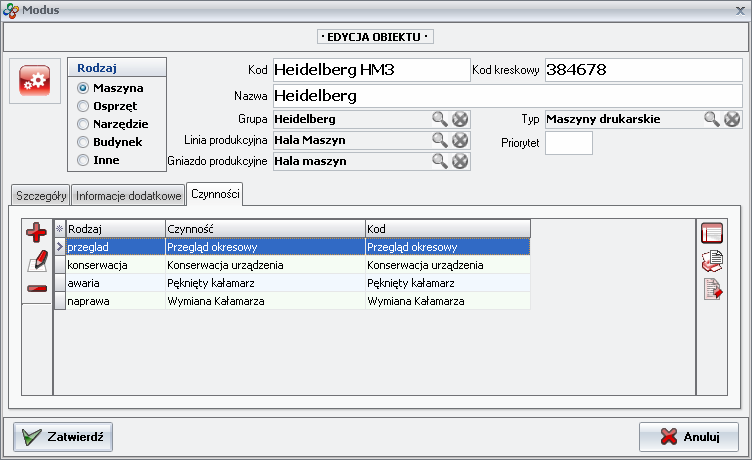Viewport: 752px width, 460px height.
Task: Click the red plus add activity icon
Action: [37, 234]
